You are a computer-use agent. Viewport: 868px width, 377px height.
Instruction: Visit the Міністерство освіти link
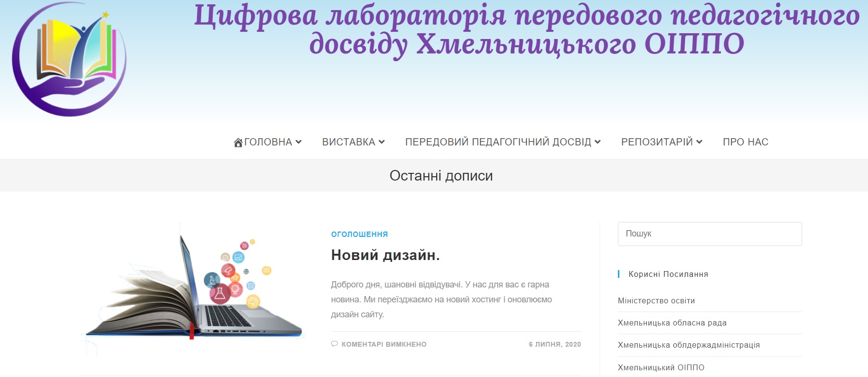point(656,300)
